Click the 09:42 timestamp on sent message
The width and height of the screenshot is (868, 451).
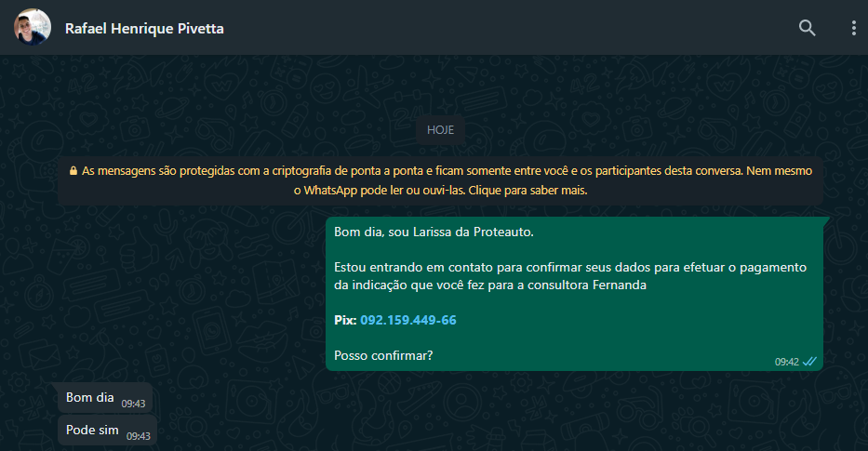pyautogui.click(x=787, y=362)
